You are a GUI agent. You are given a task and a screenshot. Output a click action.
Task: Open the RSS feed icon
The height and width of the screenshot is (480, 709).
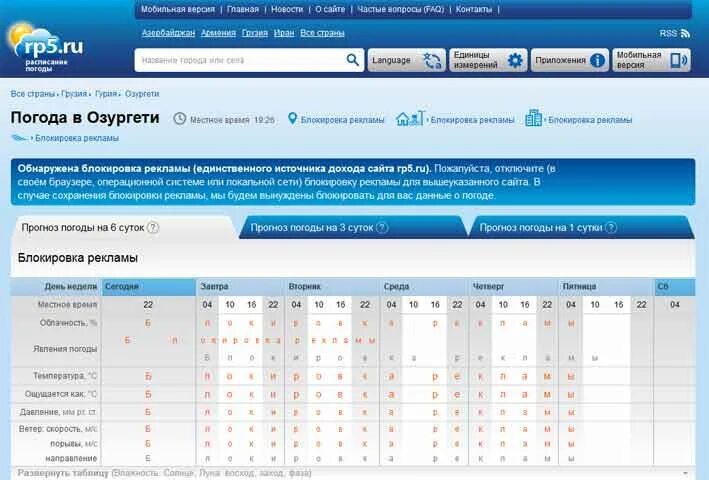click(685, 33)
